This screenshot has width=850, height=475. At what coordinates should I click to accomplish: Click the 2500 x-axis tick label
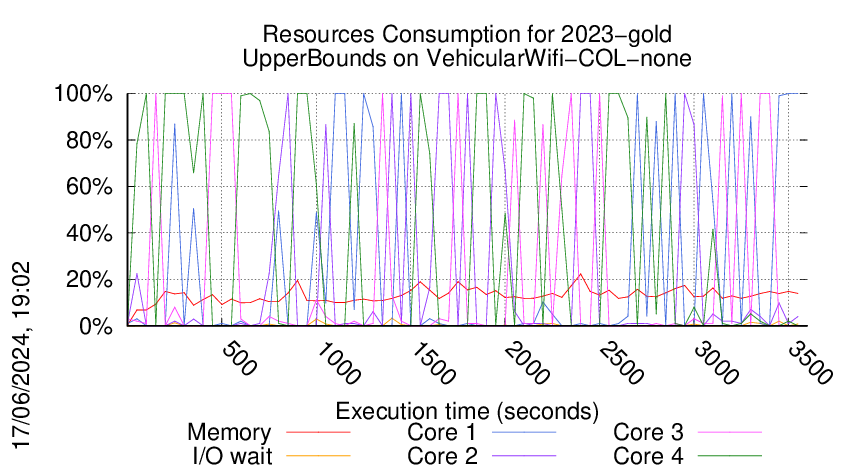tap(621, 363)
